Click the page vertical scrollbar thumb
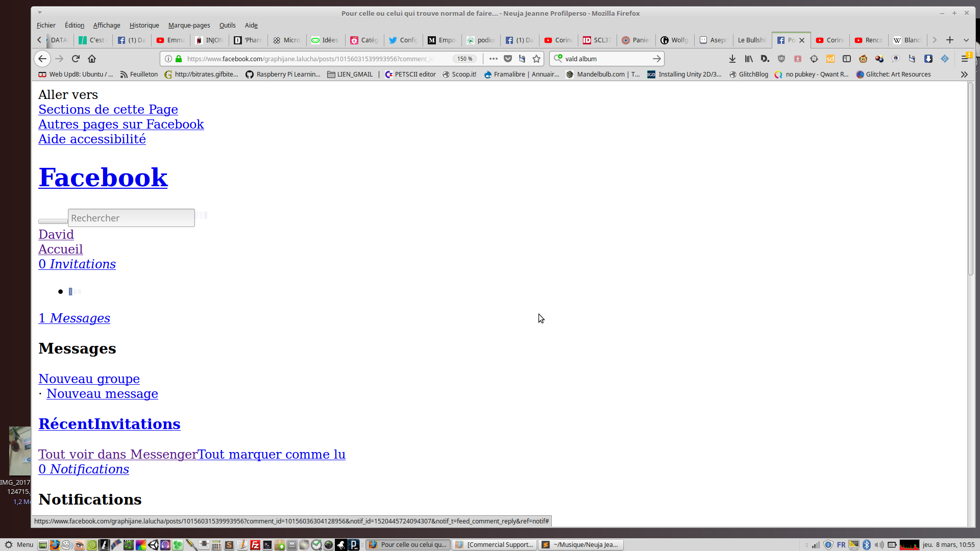Image resolution: width=980 pixels, height=551 pixels. coord(971,179)
